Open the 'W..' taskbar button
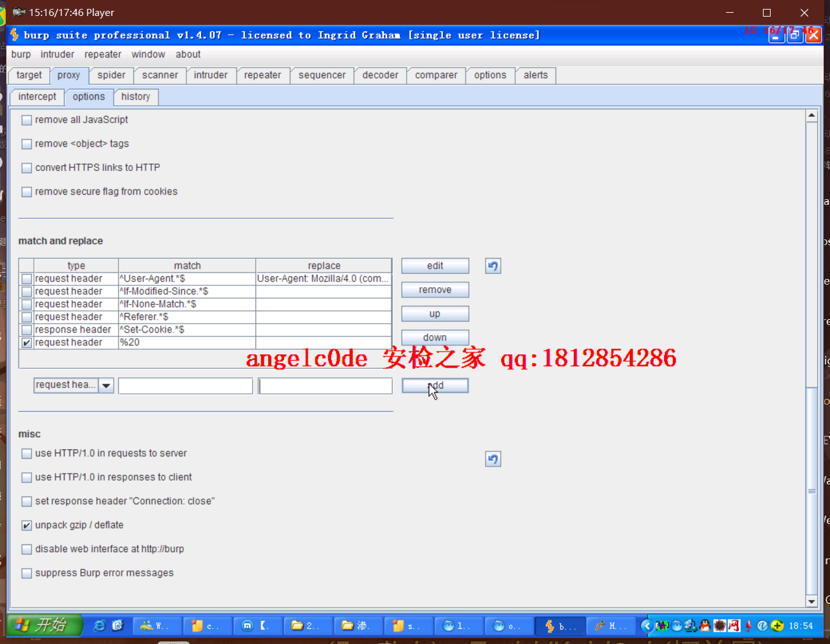Screen dimensions: 830x644 click(157, 626)
